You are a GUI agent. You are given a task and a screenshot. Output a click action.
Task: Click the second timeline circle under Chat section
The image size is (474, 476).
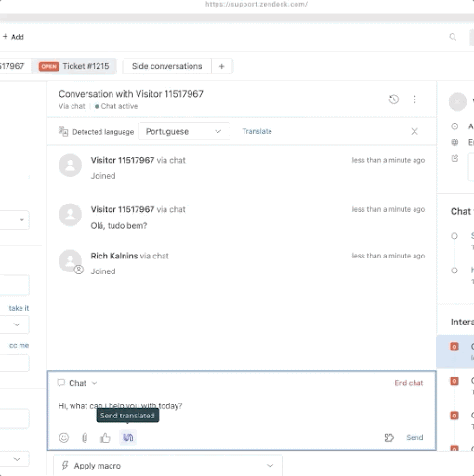tap(454, 271)
